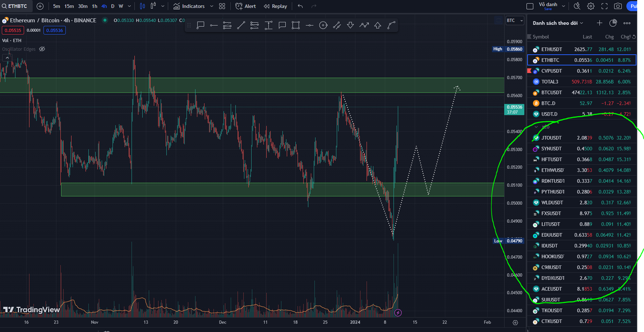Select the anchored text flag tool
Image resolution: width=644 pixels, height=332 pixels.
[201, 25]
